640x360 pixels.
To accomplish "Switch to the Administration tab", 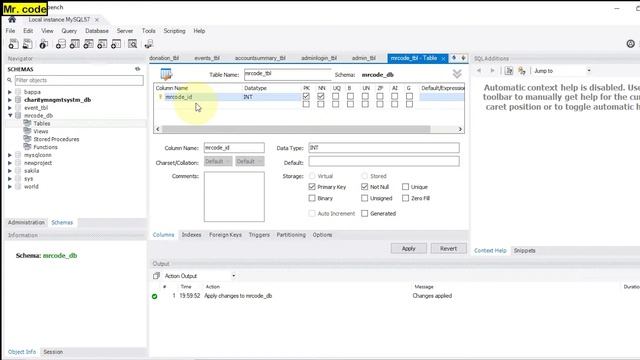I will (x=26, y=222).
